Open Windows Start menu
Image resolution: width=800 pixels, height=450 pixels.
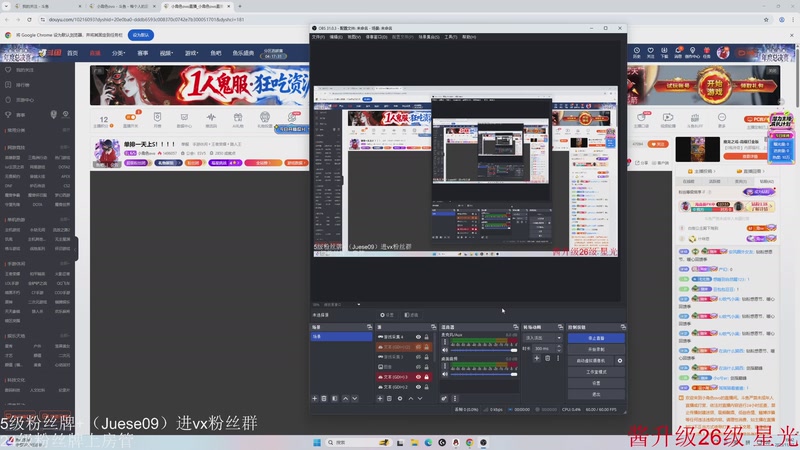(317, 442)
